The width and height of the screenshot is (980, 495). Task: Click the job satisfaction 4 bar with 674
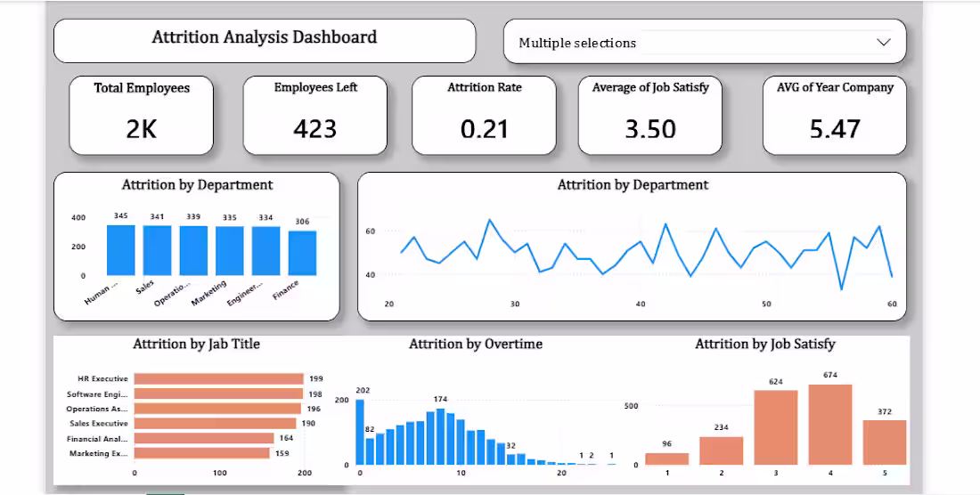pos(830,425)
